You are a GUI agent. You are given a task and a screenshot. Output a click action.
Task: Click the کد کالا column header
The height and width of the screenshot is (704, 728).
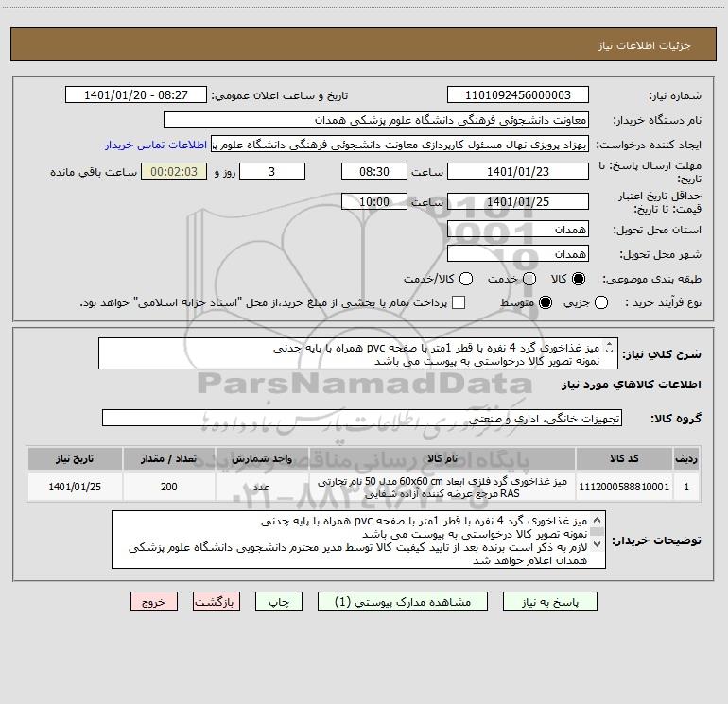coord(624,458)
